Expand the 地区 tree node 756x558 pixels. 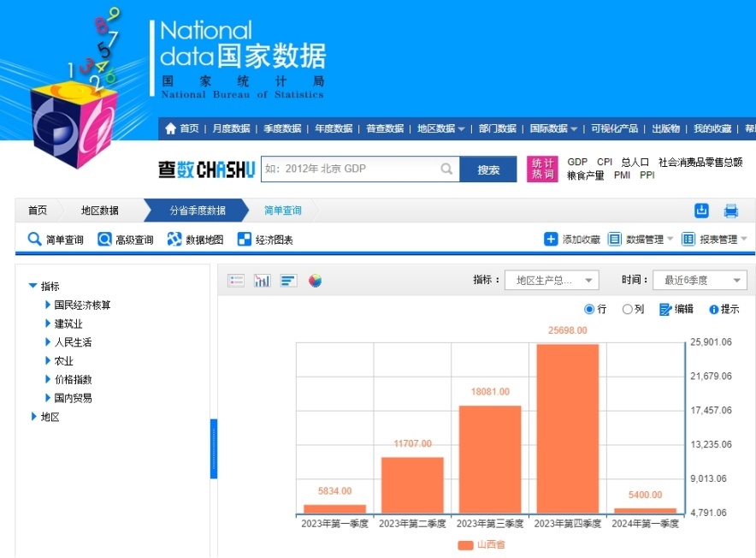tap(34, 417)
